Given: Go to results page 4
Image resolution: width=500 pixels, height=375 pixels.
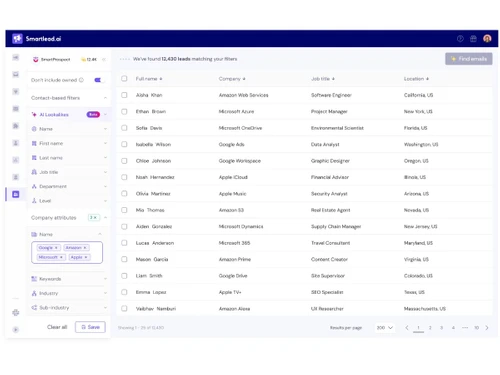Looking at the screenshot, I should pyautogui.click(x=453, y=328).
